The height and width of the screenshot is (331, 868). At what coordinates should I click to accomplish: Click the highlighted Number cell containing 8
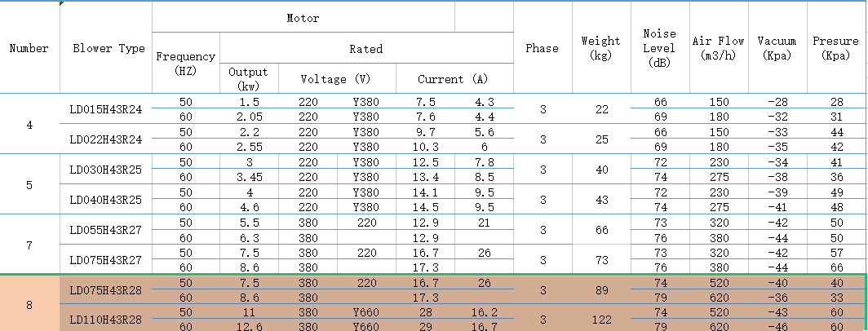click(29, 304)
